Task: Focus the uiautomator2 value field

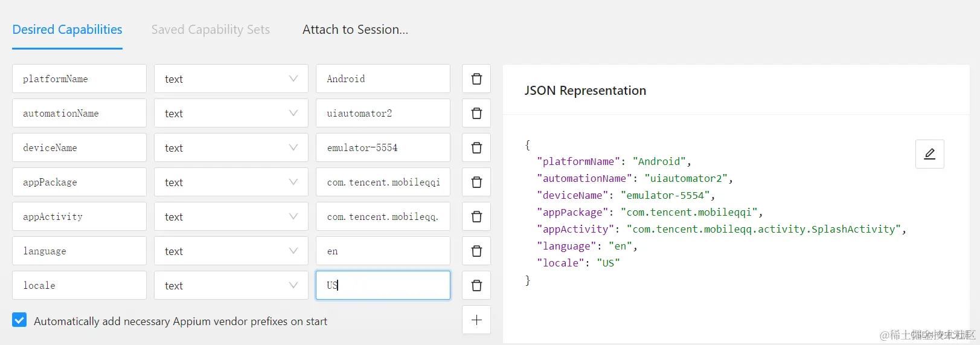Action: (383, 113)
